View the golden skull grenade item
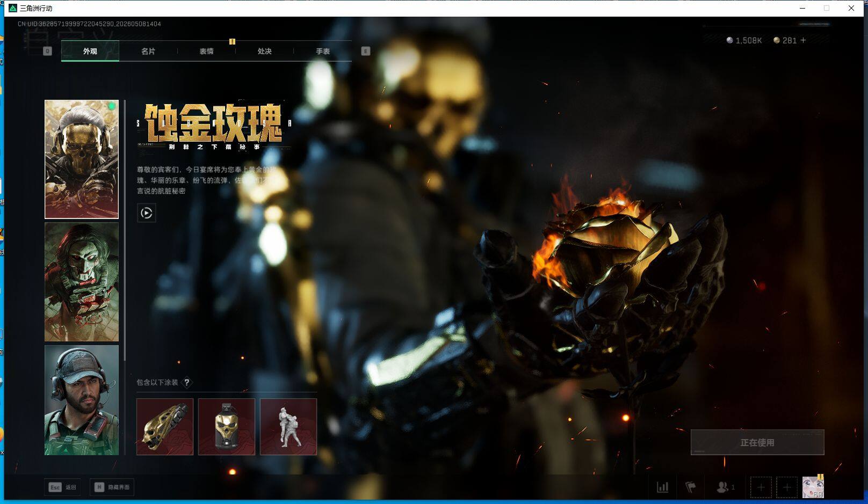This screenshot has height=504, width=868. click(227, 427)
